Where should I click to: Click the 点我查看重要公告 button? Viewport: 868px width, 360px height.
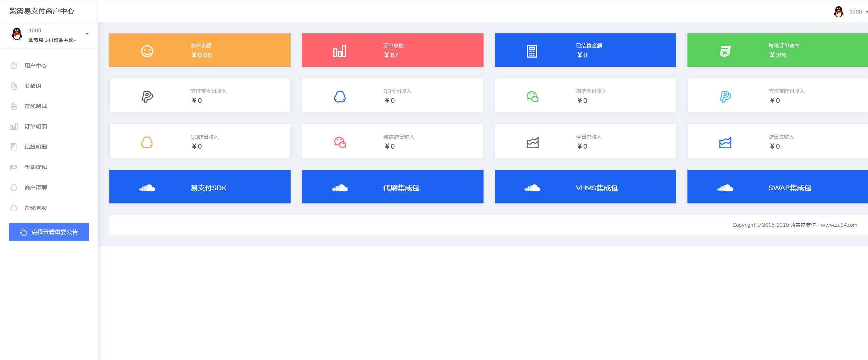click(x=49, y=232)
